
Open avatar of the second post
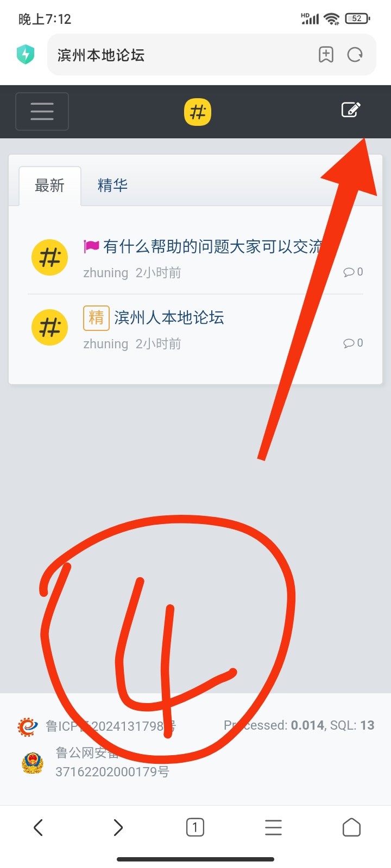tap(50, 328)
